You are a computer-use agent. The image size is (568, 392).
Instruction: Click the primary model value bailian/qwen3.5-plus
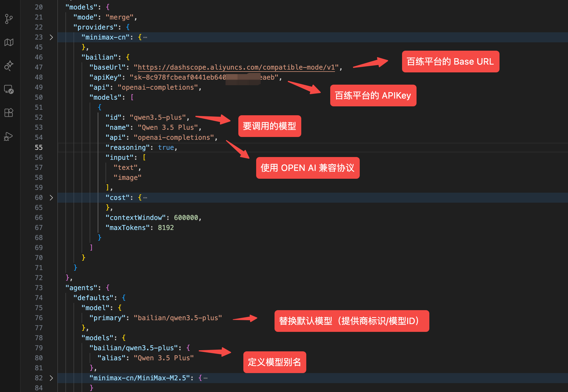click(178, 318)
